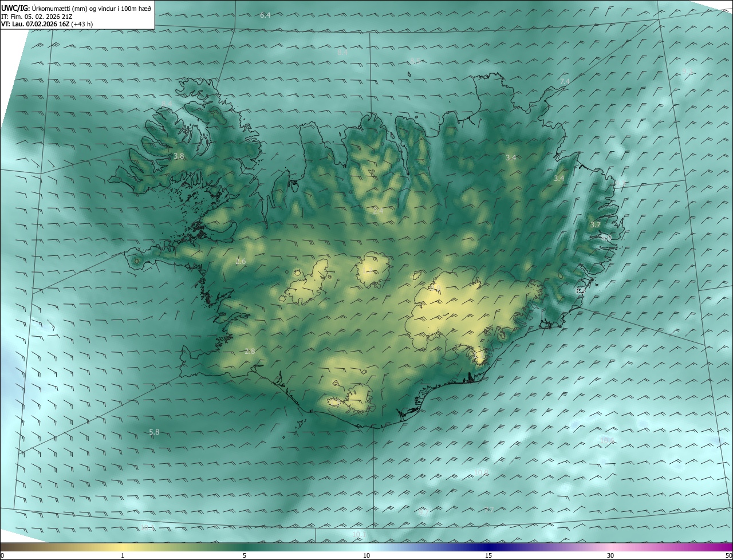Click the 3.7 value label in the Eastfjords
Screen dimensions: 733x560
tap(595, 225)
